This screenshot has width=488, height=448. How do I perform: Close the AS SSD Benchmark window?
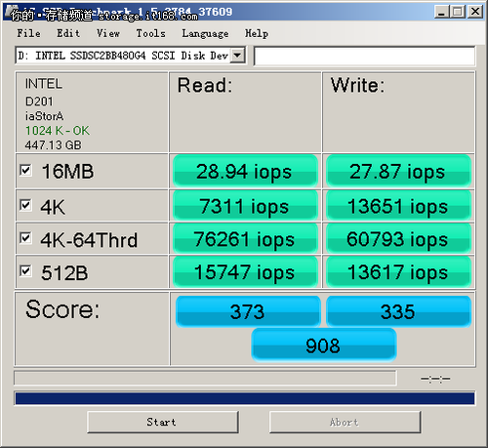point(475,12)
